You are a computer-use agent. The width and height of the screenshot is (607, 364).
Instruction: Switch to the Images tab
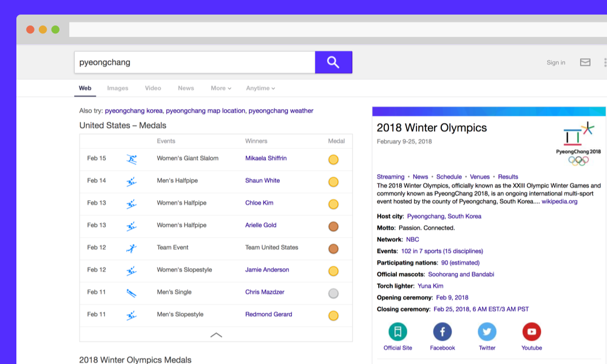pos(118,88)
